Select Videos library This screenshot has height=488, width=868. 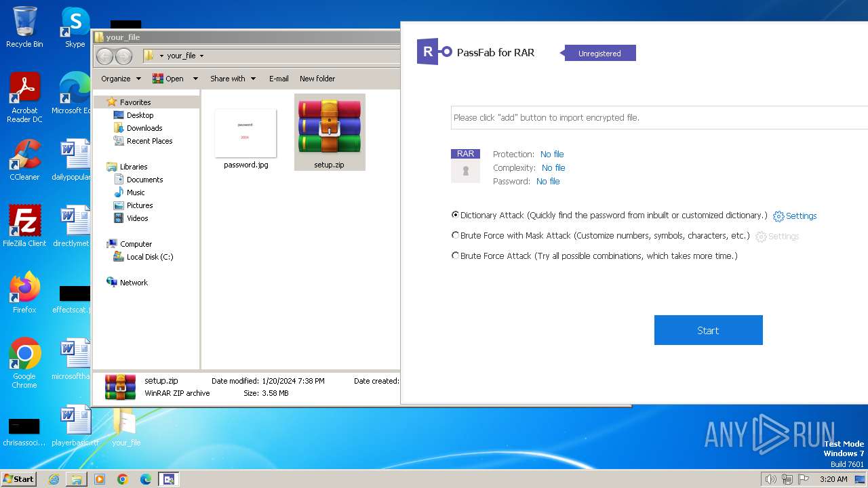click(x=137, y=218)
